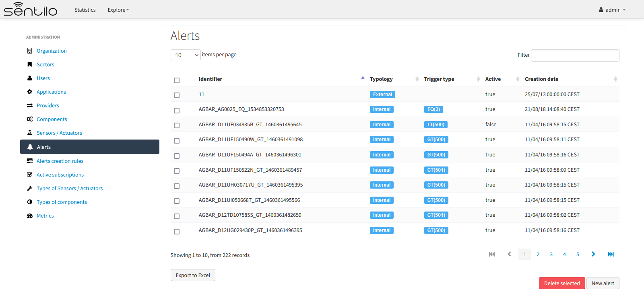Click the Alerts creation rules list icon

pos(29,161)
